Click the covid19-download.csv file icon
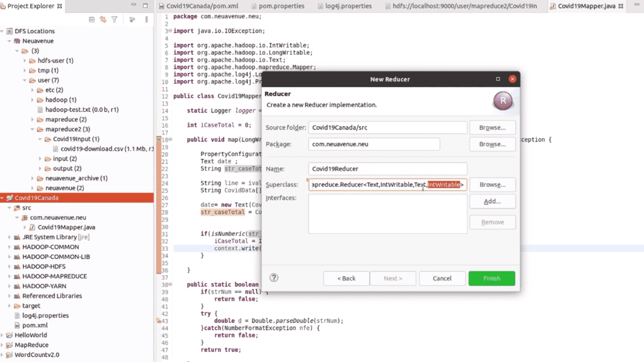Viewport: 644px width, 362px height. [56, 149]
